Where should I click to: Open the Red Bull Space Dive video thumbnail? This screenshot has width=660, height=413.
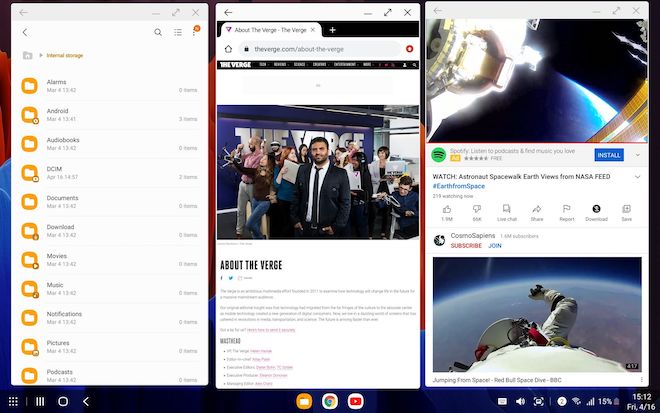537,314
